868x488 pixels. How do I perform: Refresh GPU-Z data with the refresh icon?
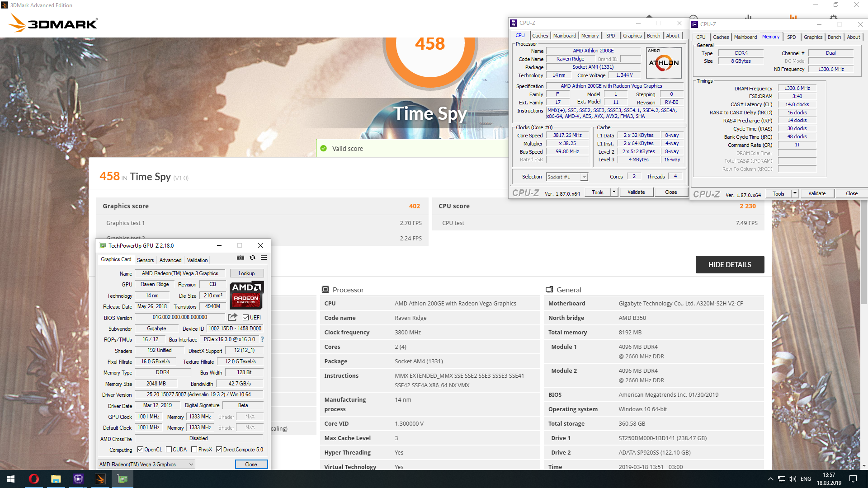(x=252, y=258)
